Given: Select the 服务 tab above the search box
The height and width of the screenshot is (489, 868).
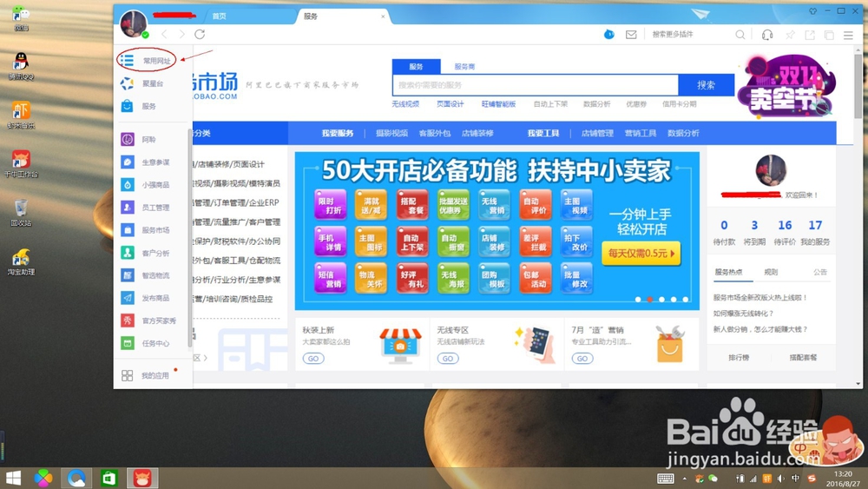Looking at the screenshot, I should click(417, 67).
